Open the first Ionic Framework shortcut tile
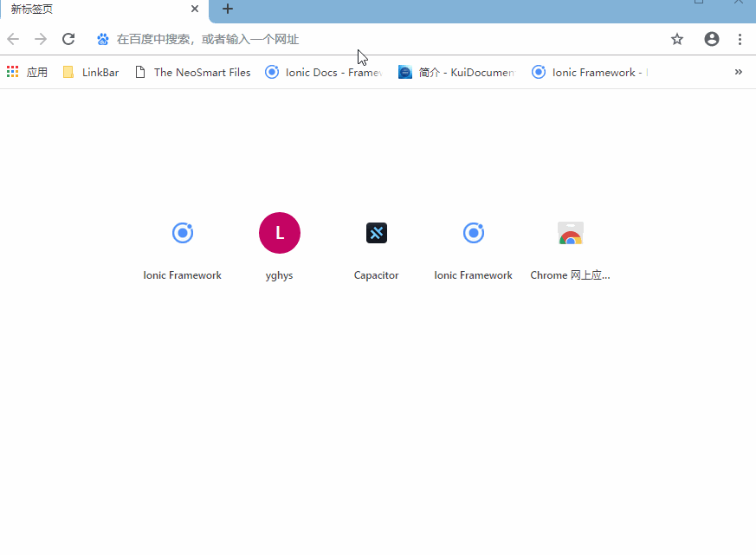The image size is (756, 555). 182,248
